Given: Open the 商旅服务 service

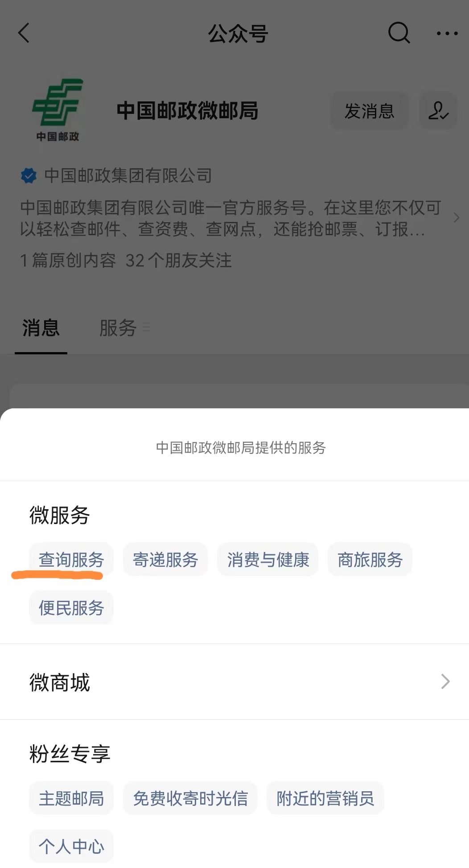Looking at the screenshot, I should click(370, 559).
